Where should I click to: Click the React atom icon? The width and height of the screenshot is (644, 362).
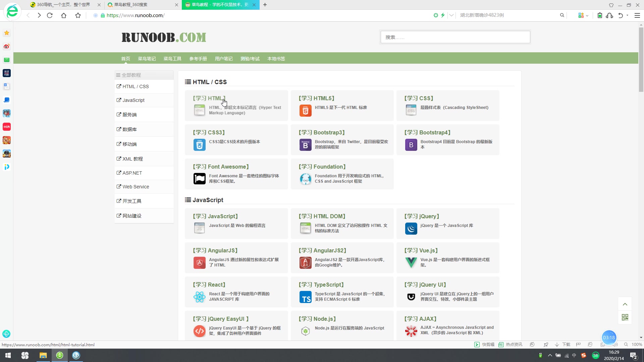tap(199, 297)
